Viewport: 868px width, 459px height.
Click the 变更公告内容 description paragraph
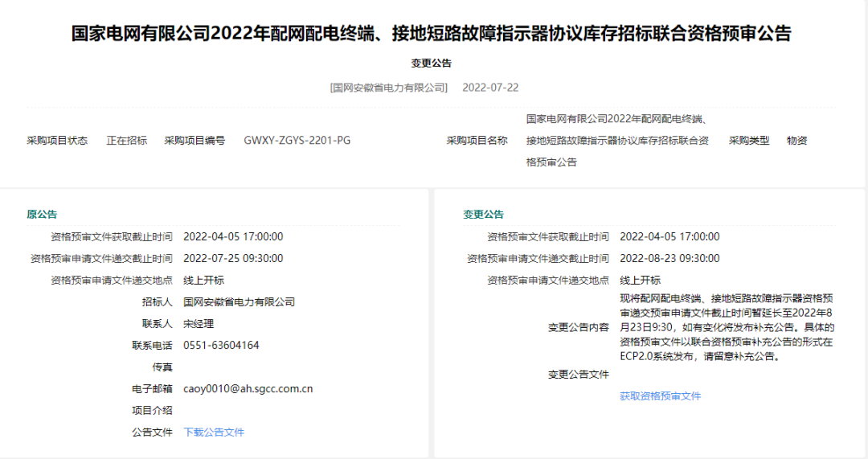pos(727,328)
